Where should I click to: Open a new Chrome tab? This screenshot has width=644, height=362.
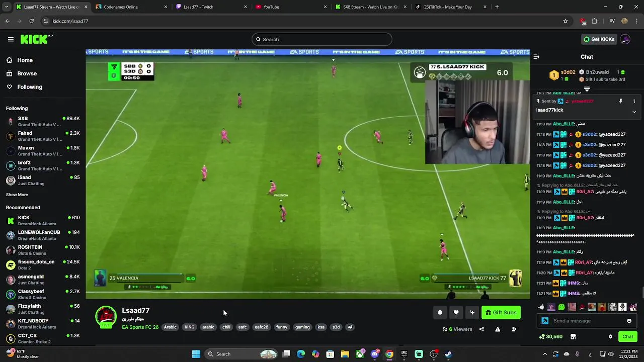pos(497,7)
